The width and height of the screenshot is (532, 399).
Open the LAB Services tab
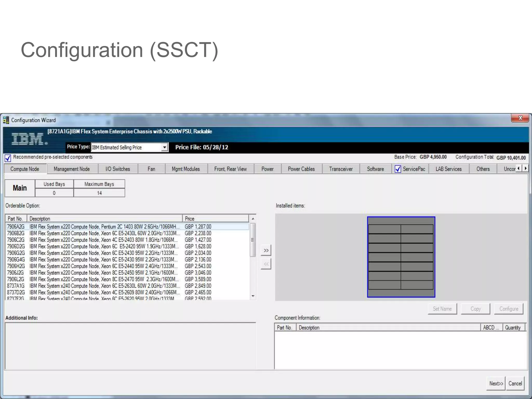449,169
